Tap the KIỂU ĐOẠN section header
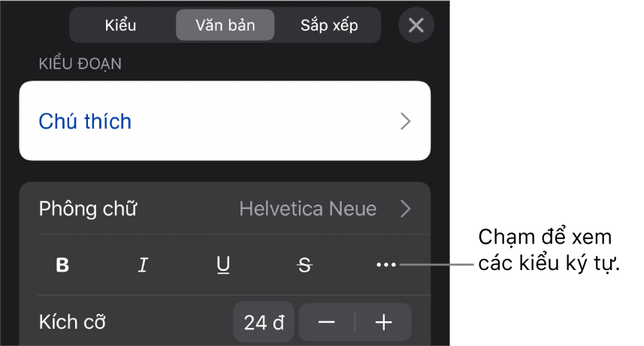Viewport: 644px width, 346px height. pyautogui.click(x=80, y=64)
